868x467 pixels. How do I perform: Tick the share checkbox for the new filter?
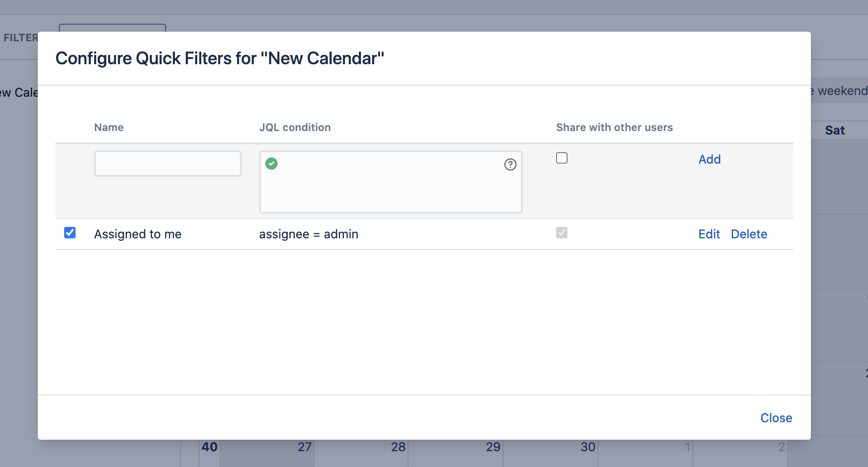point(562,158)
